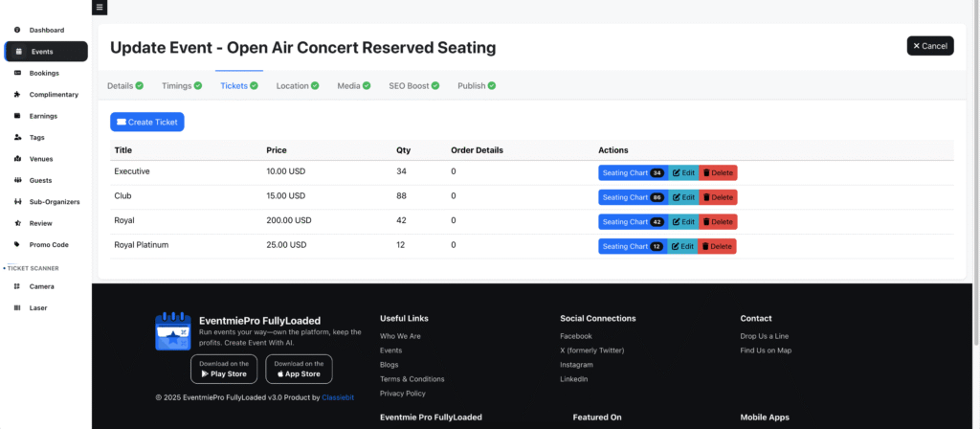Open Seating Chart for Executive ticket
This screenshot has width=980, height=429.
(x=632, y=173)
